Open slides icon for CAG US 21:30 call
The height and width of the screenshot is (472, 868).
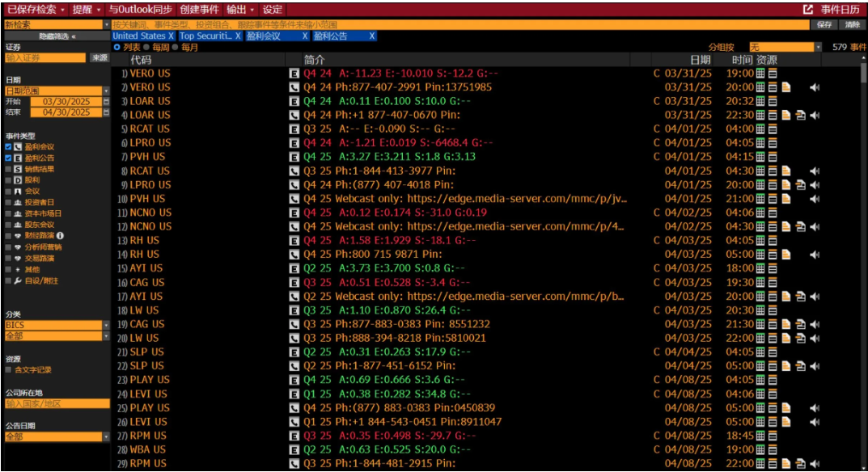click(x=800, y=324)
